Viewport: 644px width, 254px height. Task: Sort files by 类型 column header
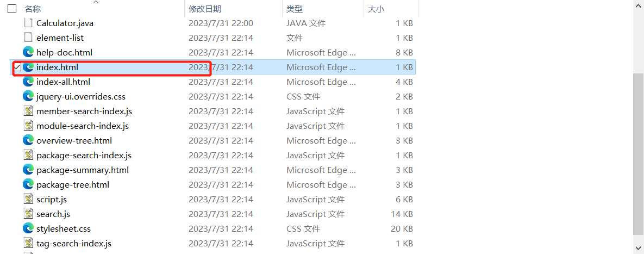(295, 9)
